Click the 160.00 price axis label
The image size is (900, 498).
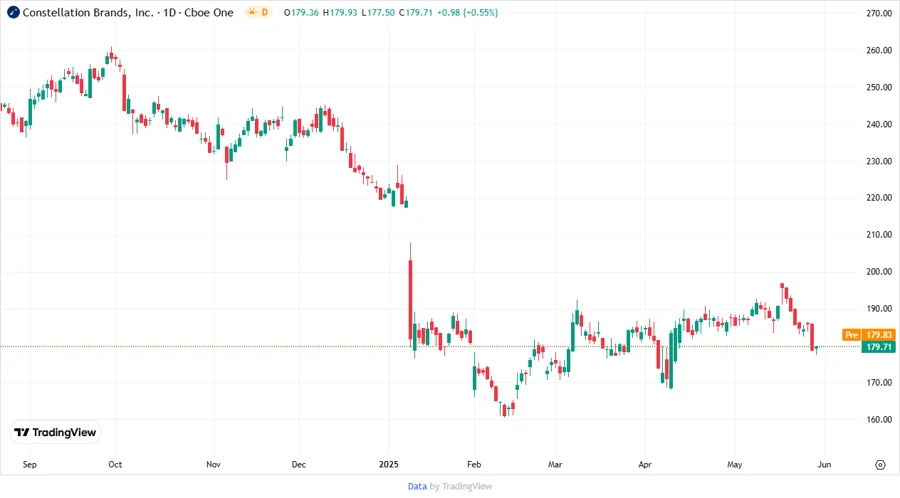[879, 419]
